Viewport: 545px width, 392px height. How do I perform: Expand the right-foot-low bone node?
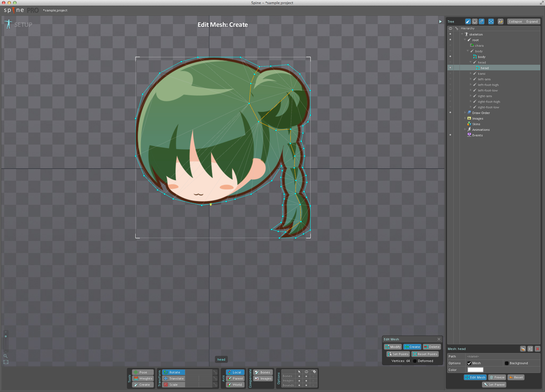471,107
